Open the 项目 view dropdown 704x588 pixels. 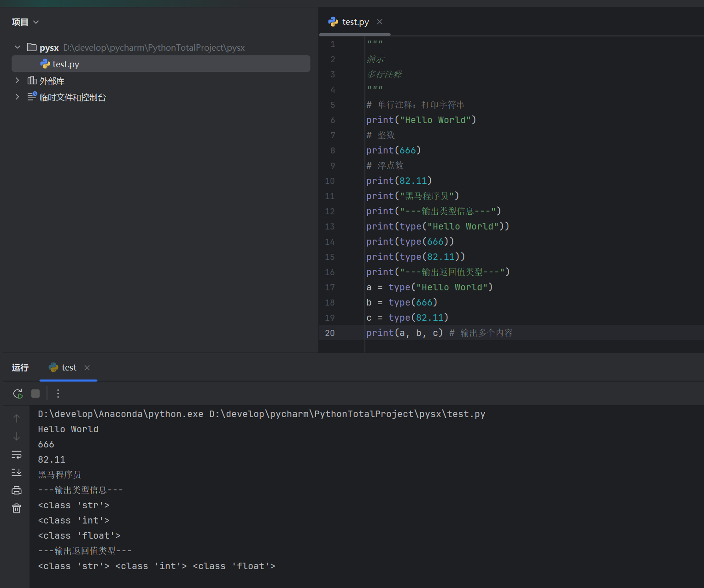pyautogui.click(x=25, y=22)
